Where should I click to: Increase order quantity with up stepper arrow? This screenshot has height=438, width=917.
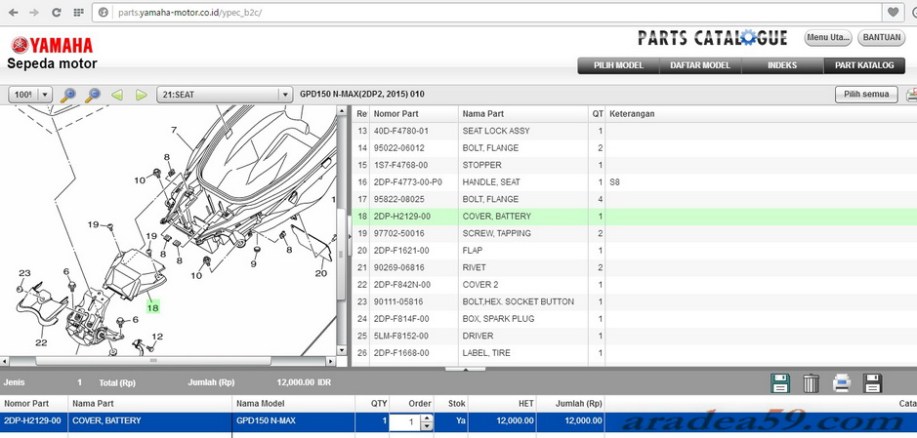428,418
